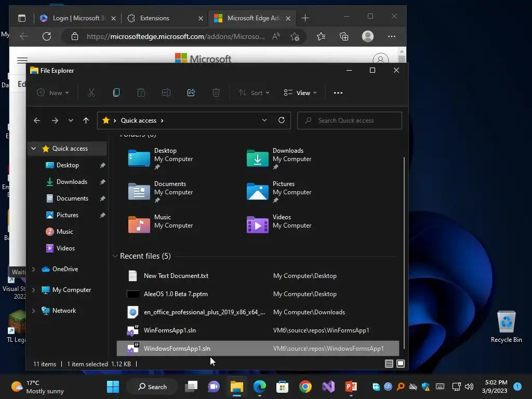Open the New item dropdown
The height and width of the screenshot is (399, 532).
(53, 92)
